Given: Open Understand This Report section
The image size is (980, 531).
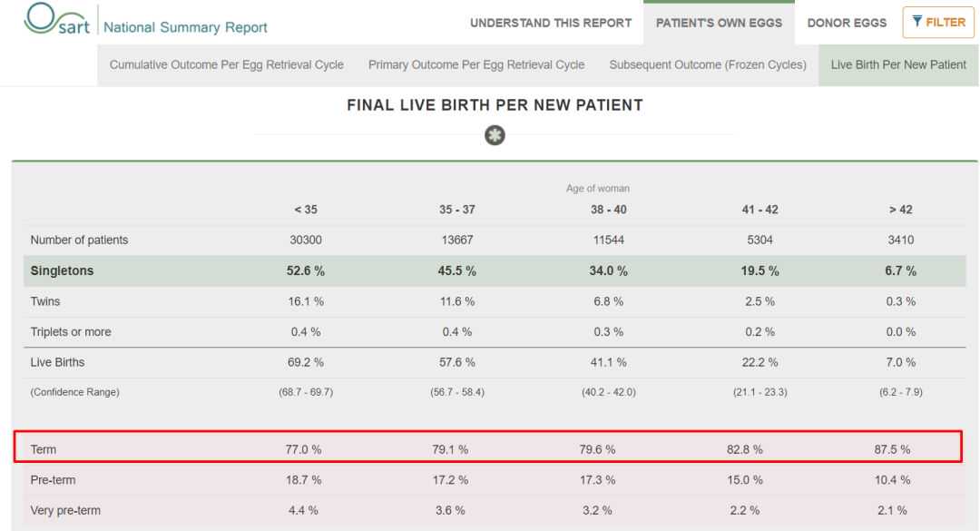Looking at the screenshot, I should pos(550,23).
